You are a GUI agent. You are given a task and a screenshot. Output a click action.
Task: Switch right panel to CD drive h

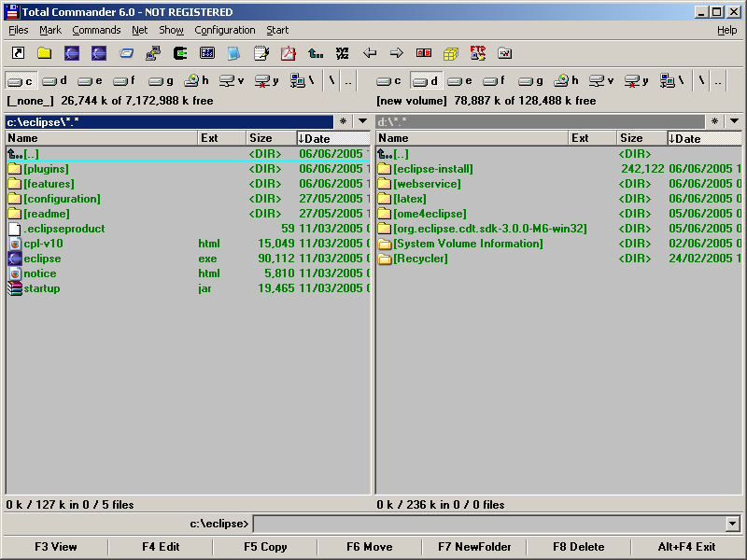click(566, 80)
